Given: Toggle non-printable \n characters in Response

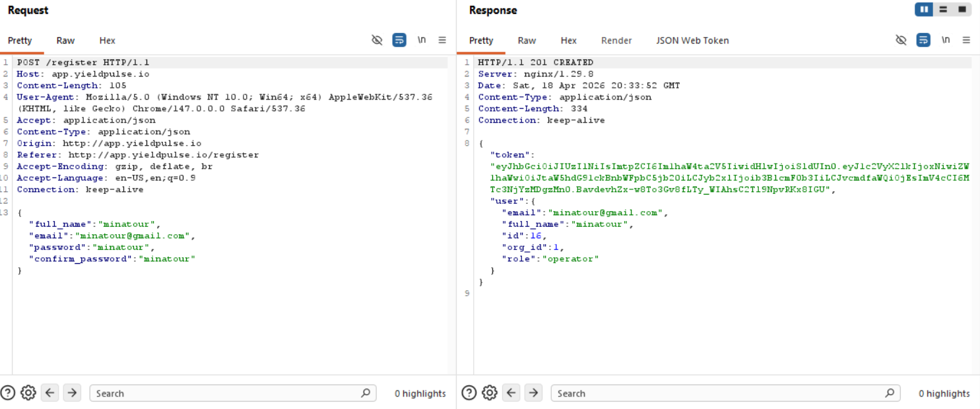Looking at the screenshot, I should (x=946, y=40).
